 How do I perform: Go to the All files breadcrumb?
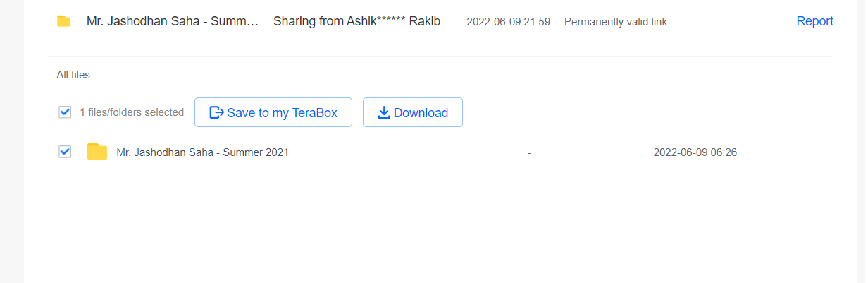pyautogui.click(x=73, y=74)
